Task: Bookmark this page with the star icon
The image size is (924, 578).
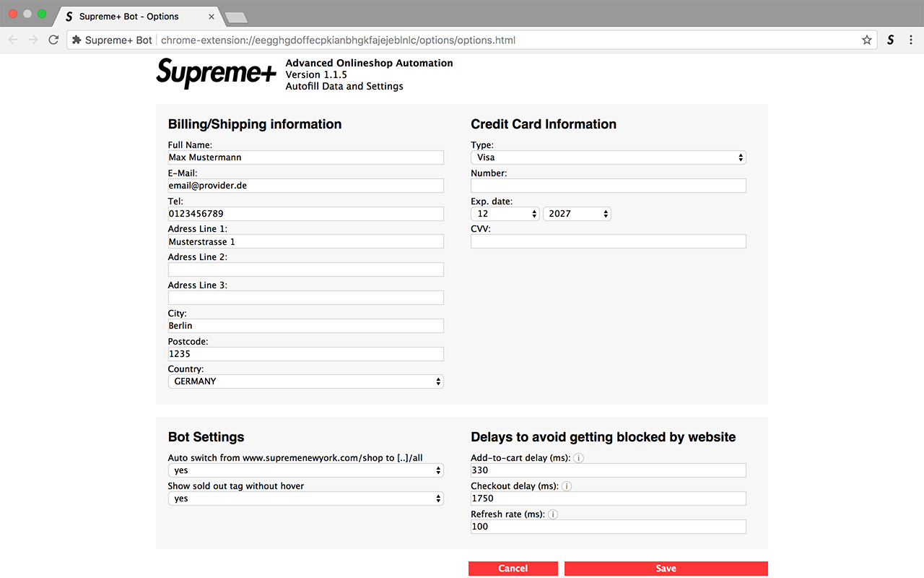Action: pyautogui.click(x=867, y=40)
